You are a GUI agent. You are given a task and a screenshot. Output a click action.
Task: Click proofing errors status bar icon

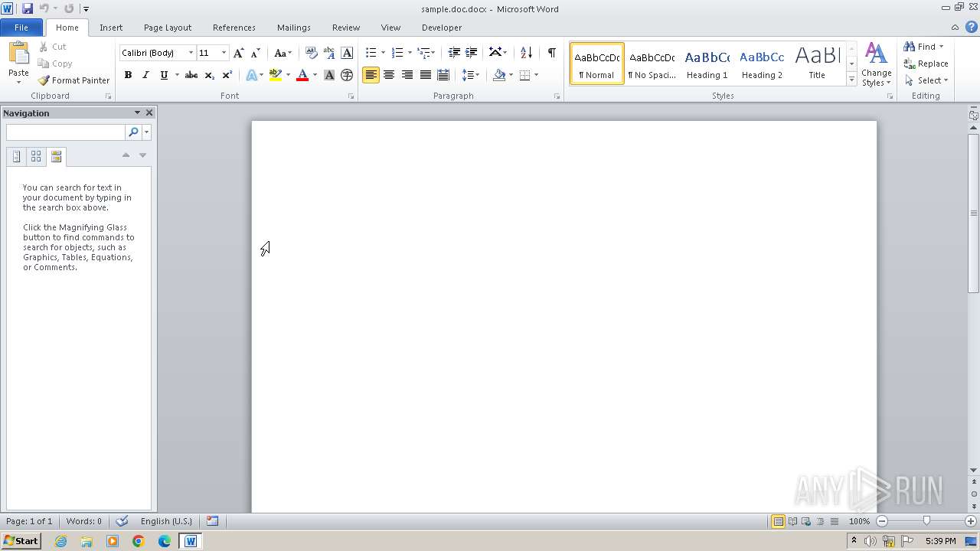122,521
